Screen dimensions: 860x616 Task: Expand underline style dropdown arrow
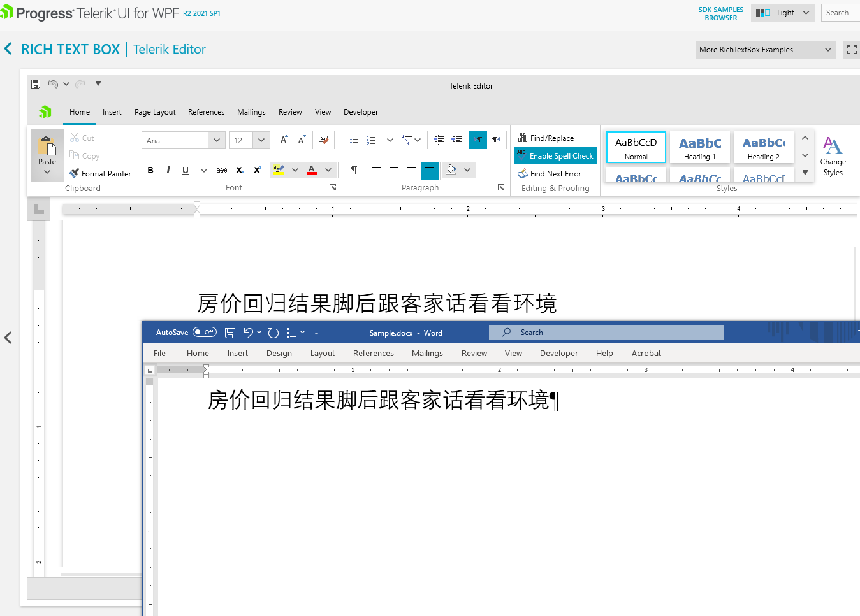click(x=204, y=170)
